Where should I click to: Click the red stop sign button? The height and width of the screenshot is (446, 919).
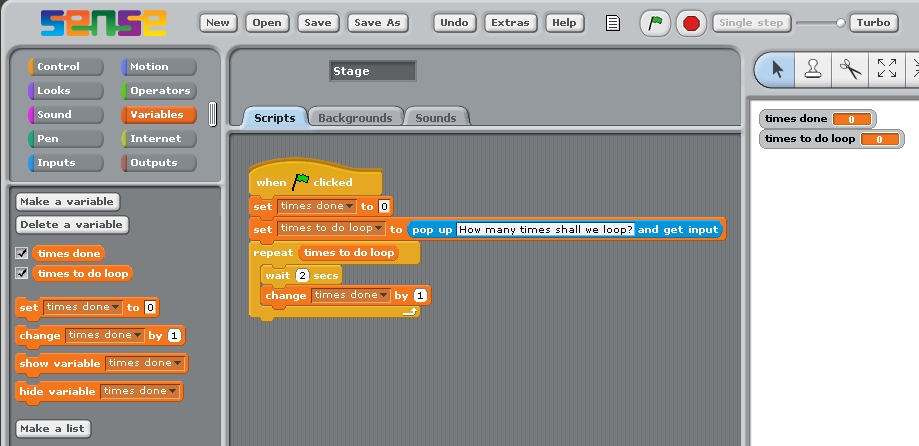pyautogui.click(x=692, y=23)
